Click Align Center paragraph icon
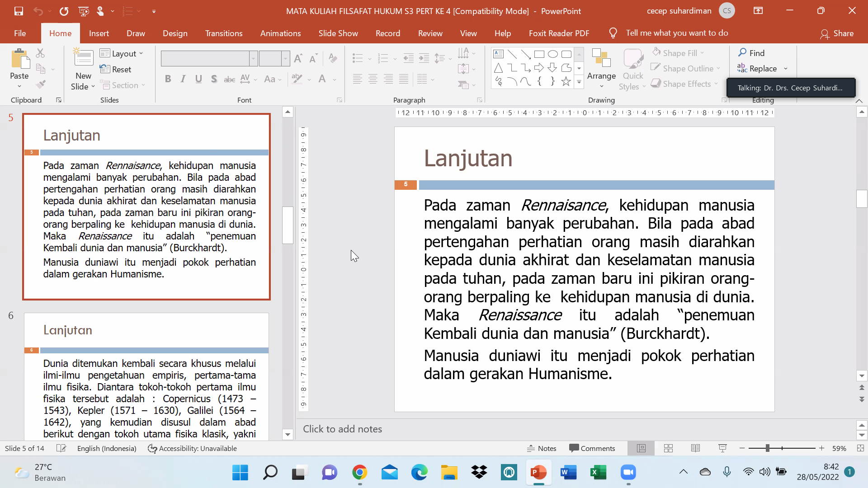Image resolution: width=868 pixels, height=488 pixels. point(373,80)
